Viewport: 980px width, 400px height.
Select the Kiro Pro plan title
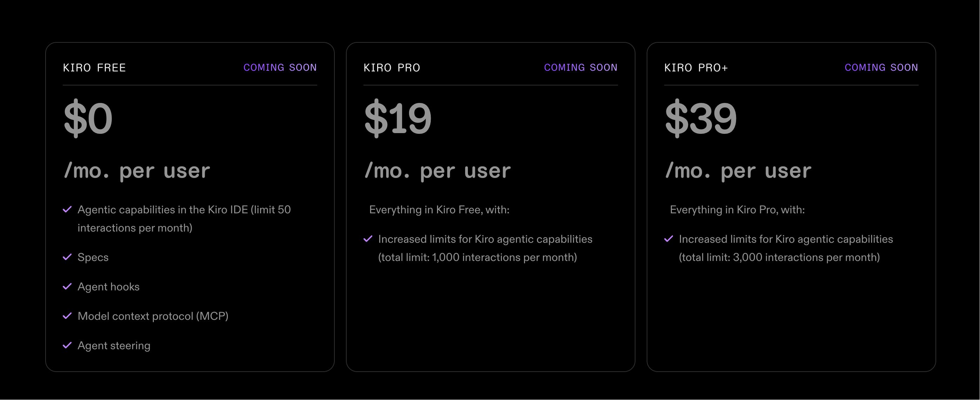(x=392, y=68)
